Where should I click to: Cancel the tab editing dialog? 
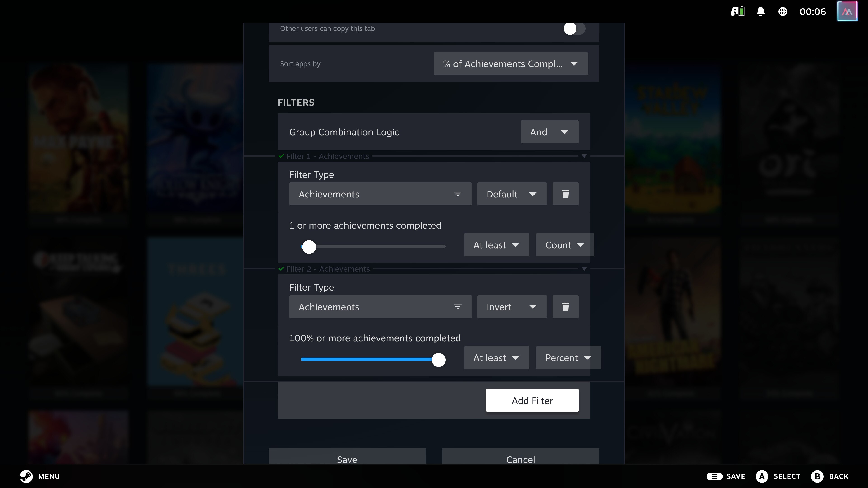[x=520, y=456]
